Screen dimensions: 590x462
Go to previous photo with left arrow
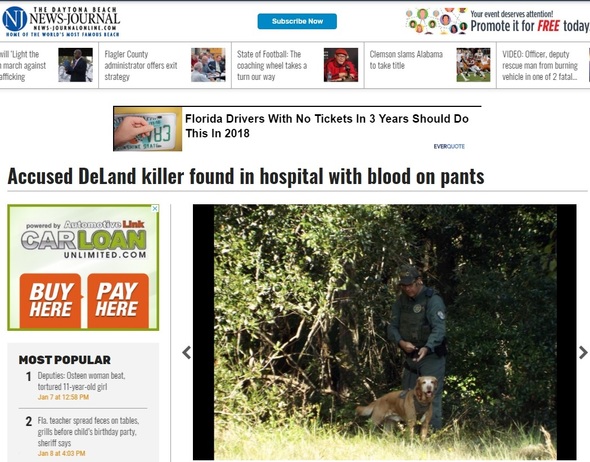coord(186,353)
